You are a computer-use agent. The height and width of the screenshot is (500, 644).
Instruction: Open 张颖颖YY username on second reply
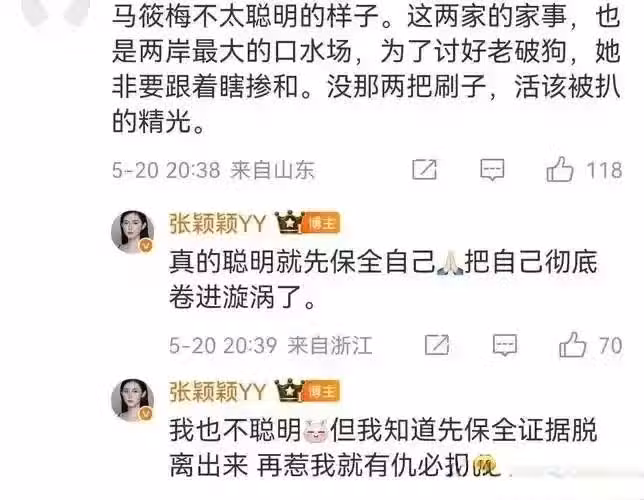point(218,392)
